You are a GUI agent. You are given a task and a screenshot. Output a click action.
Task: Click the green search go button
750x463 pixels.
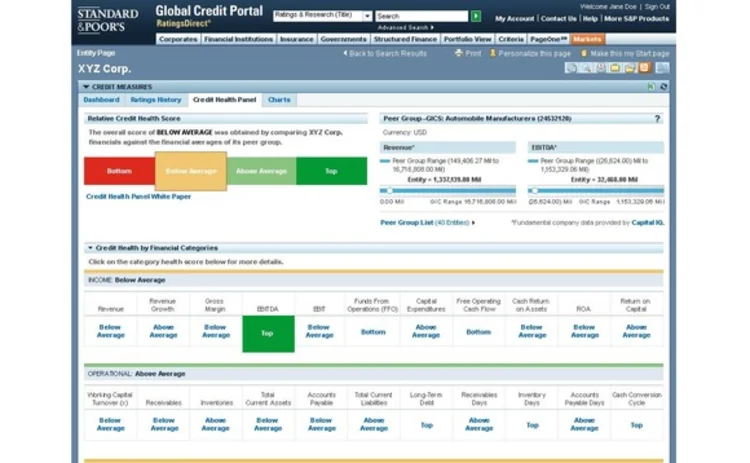pyautogui.click(x=476, y=16)
